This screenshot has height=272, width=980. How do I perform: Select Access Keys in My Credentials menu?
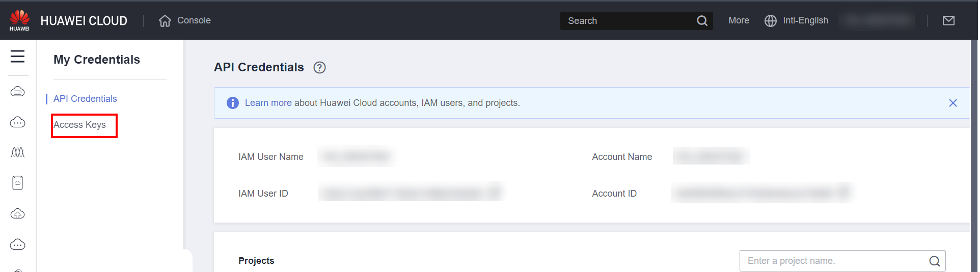[80, 125]
